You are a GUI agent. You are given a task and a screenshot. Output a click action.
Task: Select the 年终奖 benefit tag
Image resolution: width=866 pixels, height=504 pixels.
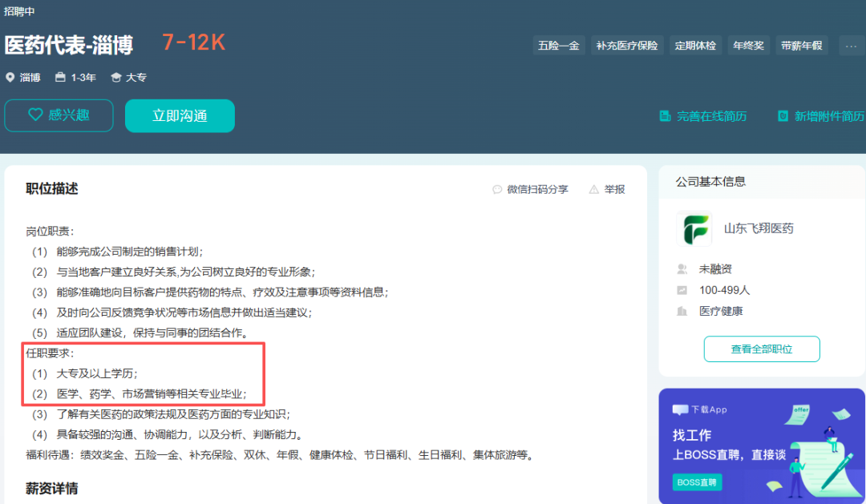(748, 46)
